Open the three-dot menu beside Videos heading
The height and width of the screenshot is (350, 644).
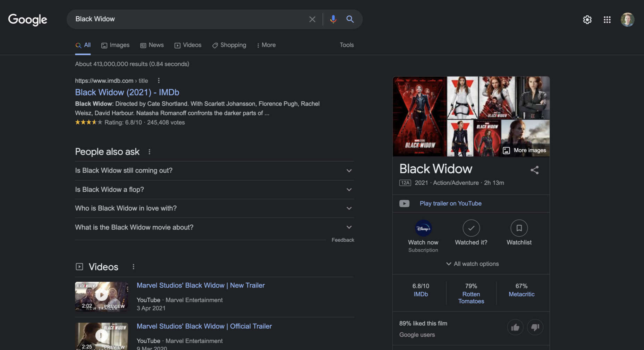133,267
